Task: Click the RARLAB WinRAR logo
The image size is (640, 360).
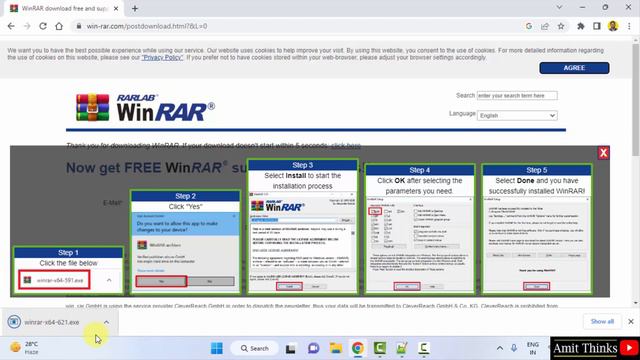Action: (145, 107)
